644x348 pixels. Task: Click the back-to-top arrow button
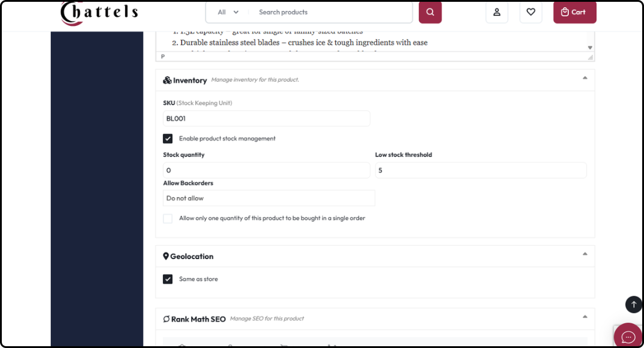[x=633, y=305]
